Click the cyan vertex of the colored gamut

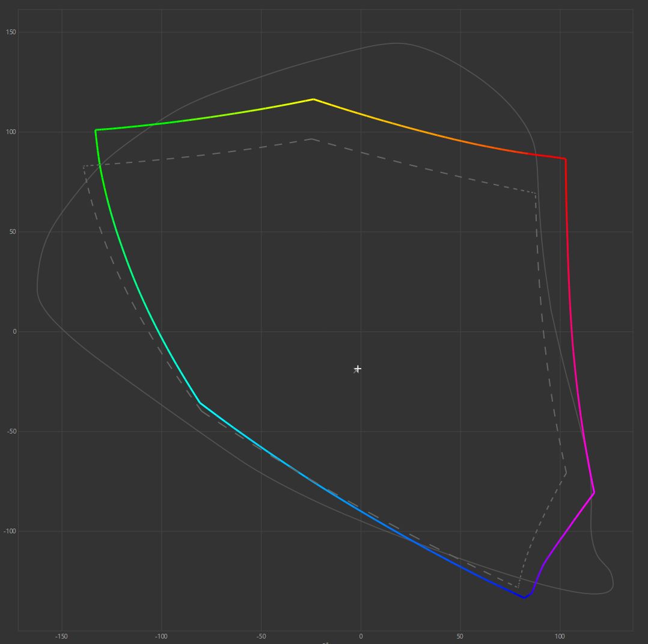tap(200, 402)
